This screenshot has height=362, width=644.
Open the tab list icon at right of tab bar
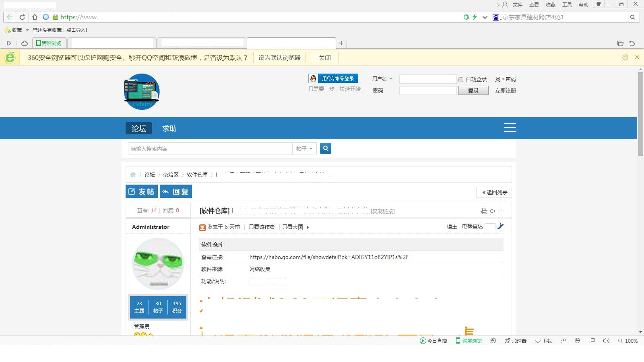(620, 43)
